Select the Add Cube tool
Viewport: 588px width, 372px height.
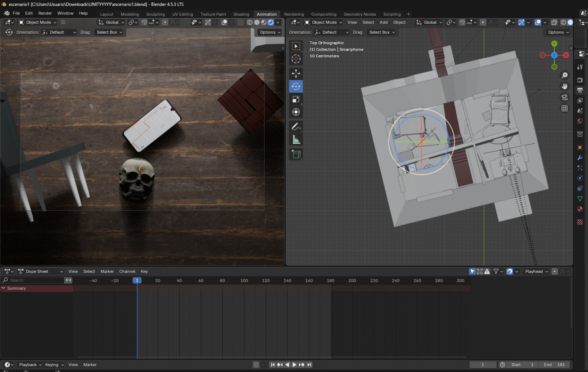[296, 154]
